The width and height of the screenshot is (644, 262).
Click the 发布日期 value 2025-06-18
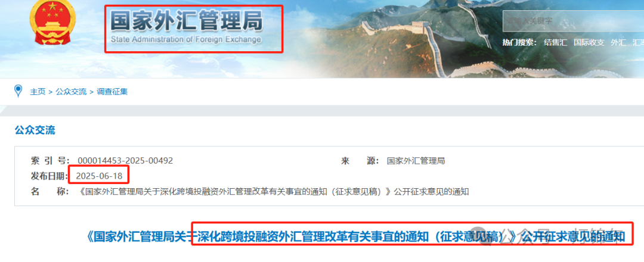click(99, 176)
